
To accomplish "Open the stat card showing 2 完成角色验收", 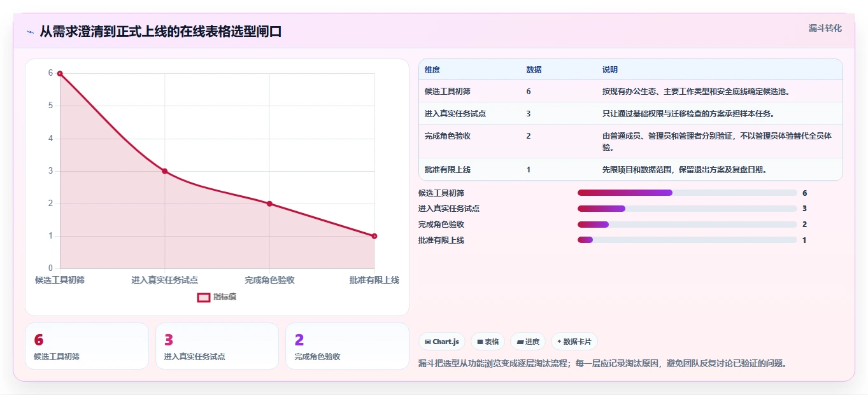I will pos(347,346).
